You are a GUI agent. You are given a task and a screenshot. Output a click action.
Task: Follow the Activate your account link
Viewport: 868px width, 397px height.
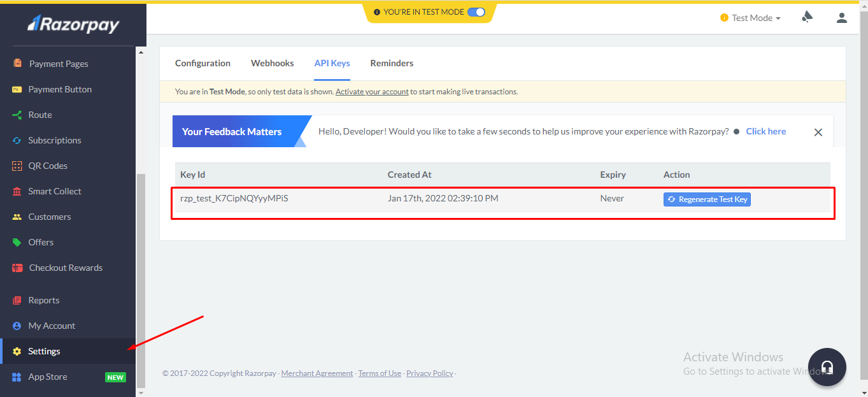[372, 92]
